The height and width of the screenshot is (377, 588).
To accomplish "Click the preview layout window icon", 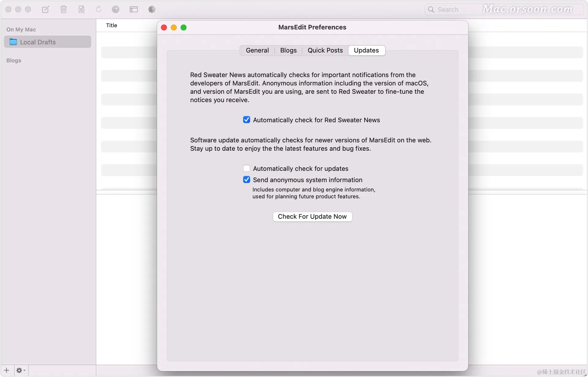I will tap(134, 9).
